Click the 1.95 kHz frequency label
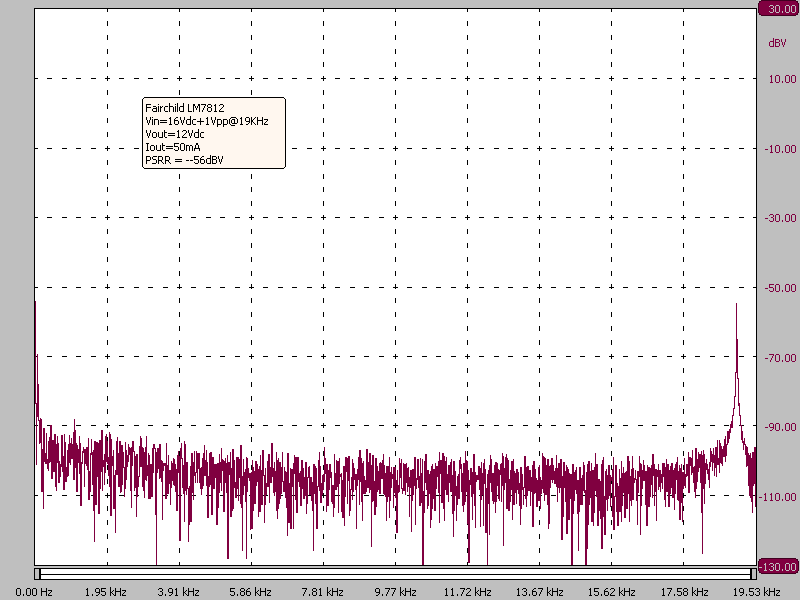Screen dimensions: 800x600 click(x=106, y=592)
